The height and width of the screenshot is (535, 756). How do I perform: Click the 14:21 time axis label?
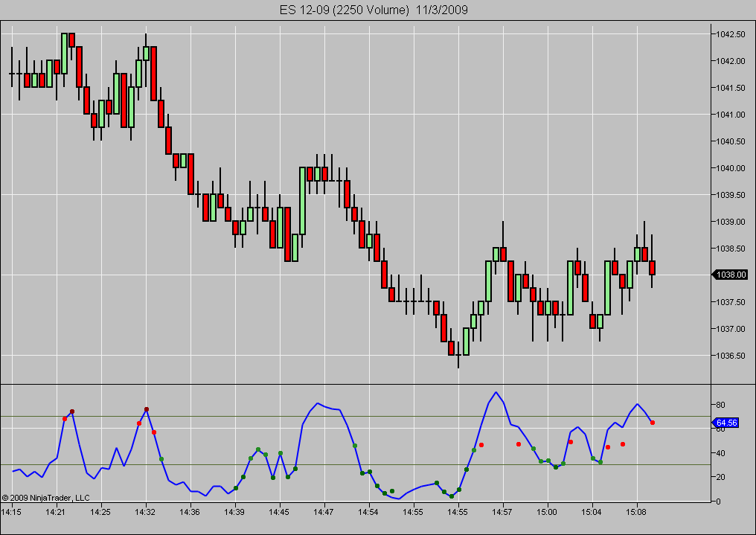click(56, 512)
